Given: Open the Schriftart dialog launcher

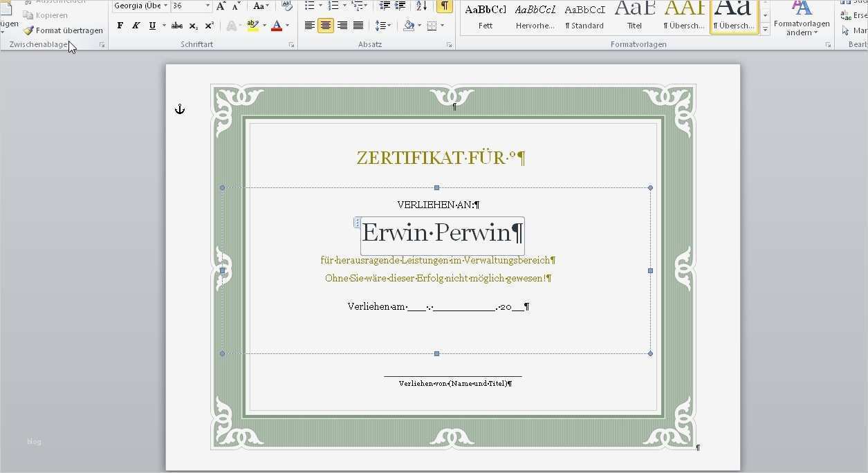Looking at the screenshot, I should pyautogui.click(x=291, y=44).
